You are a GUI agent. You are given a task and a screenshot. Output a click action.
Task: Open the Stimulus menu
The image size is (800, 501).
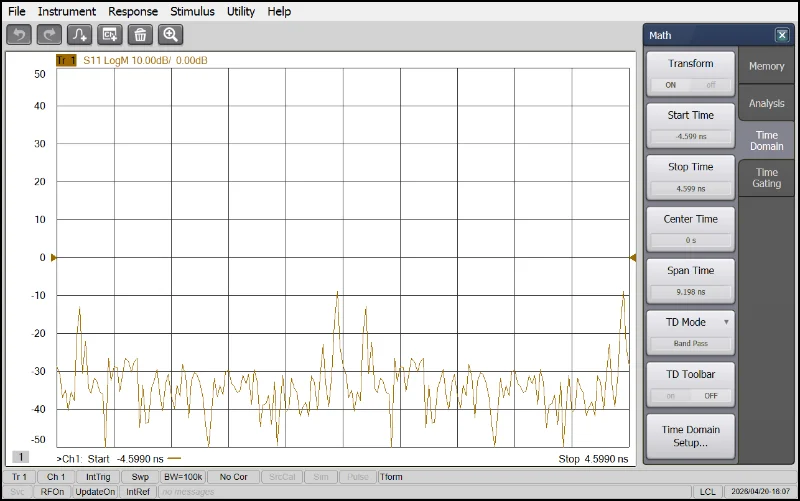pyautogui.click(x=192, y=11)
